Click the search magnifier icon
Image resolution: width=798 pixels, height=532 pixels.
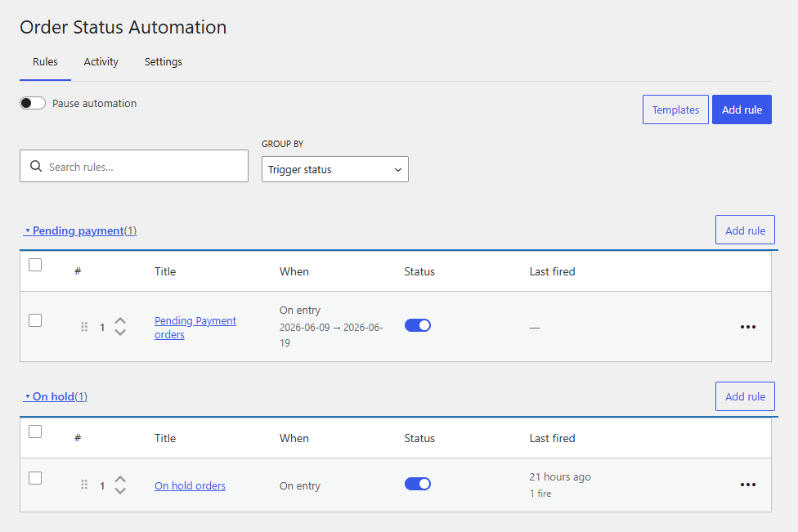36,167
